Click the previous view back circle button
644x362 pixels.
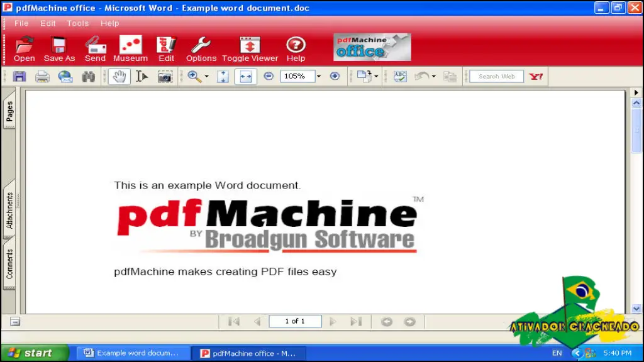click(x=387, y=321)
